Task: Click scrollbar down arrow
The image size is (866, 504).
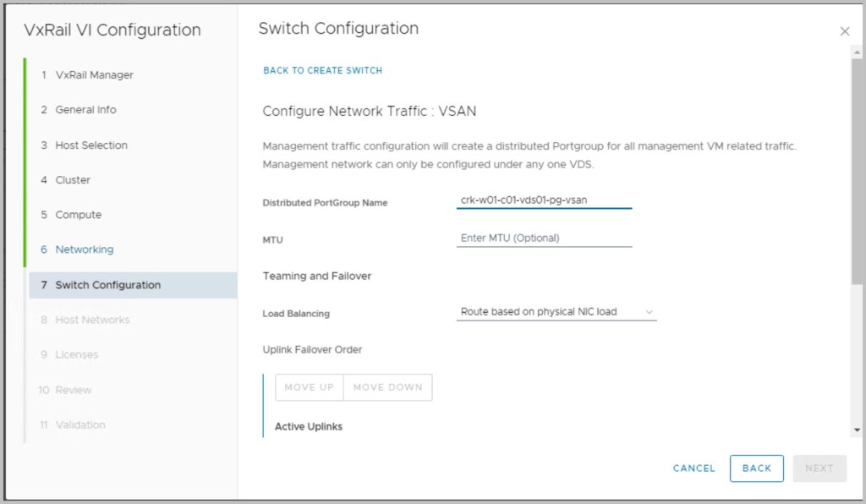Action: tap(858, 430)
